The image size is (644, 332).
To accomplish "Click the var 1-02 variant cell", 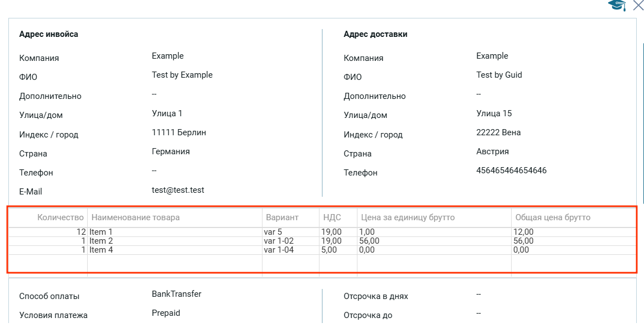I will [x=279, y=241].
